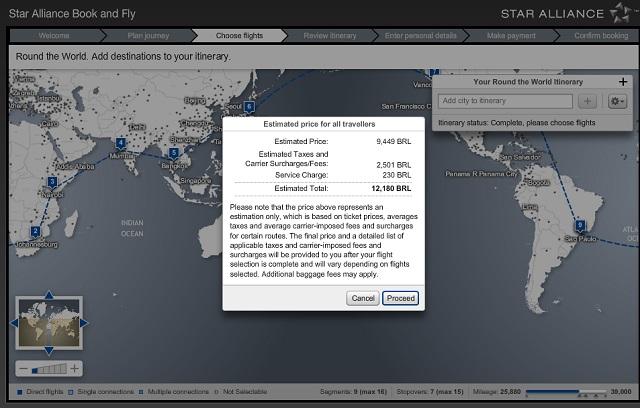This screenshot has width=640, height=408.
Task: Click the 230 BRL service charge value
Action: pos(396,175)
